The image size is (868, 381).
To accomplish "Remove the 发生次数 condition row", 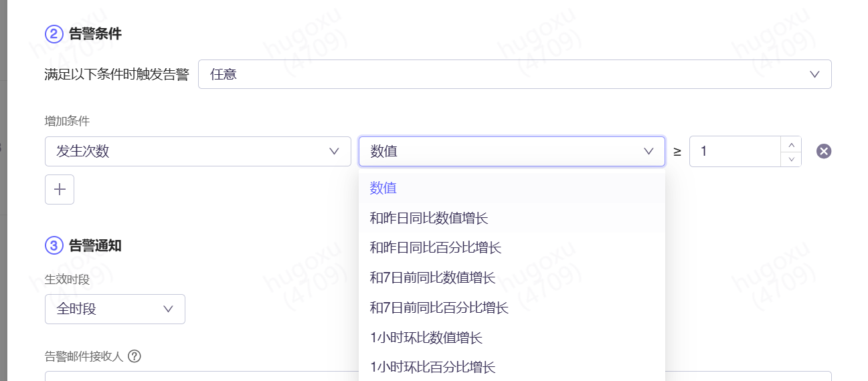I will (x=824, y=152).
